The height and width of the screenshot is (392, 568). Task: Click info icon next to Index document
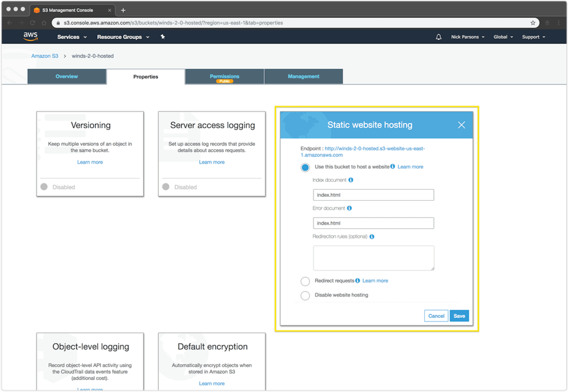351,180
